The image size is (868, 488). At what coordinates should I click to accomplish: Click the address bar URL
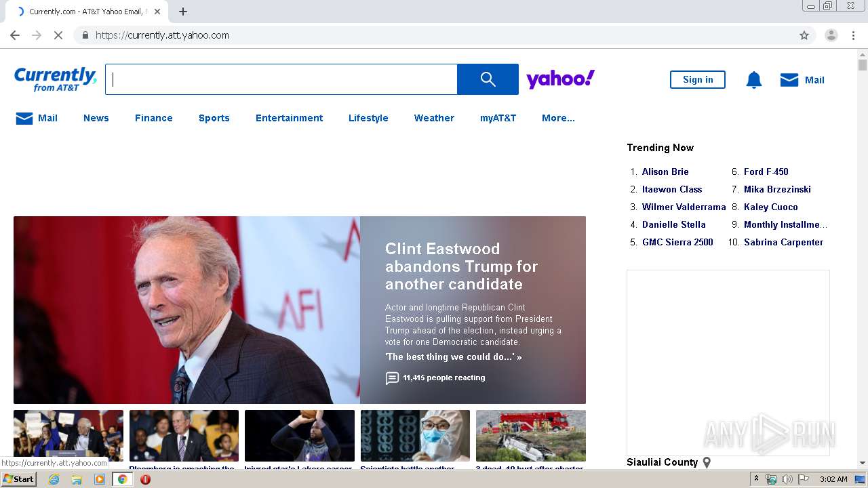pyautogui.click(x=162, y=35)
